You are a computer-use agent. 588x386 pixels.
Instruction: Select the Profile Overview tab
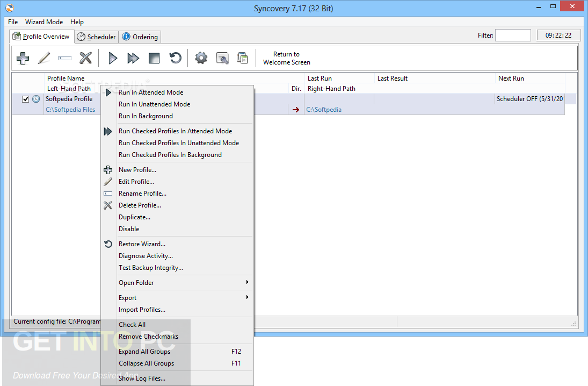pos(42,37)
